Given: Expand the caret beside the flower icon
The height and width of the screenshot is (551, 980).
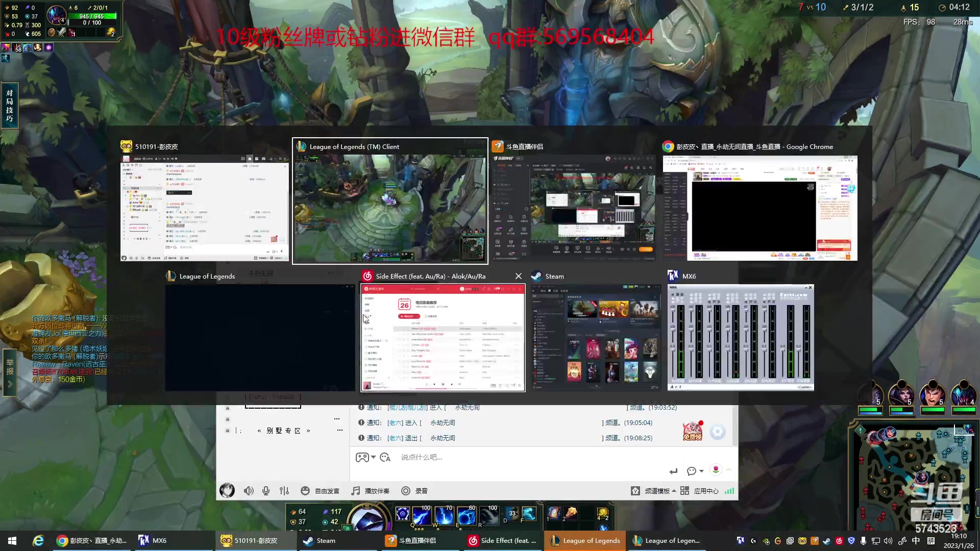Looking at the screenshot, I should tap(729, 470).
